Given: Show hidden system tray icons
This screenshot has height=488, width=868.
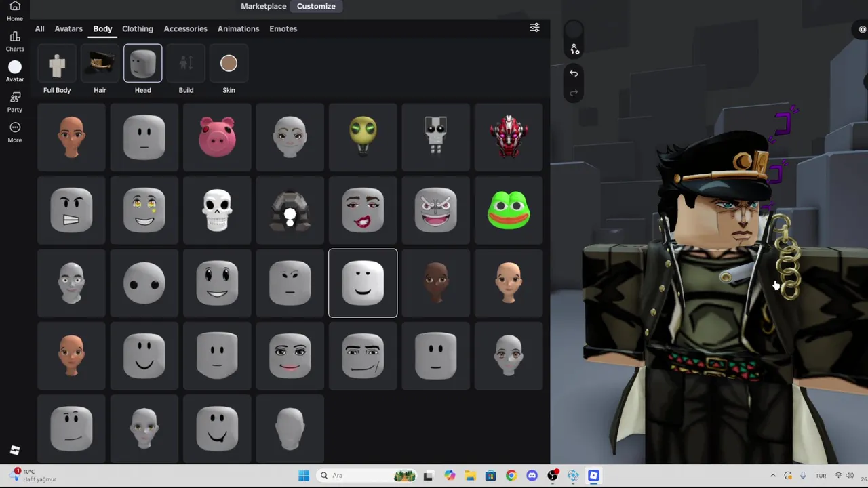Looking at the screenshot, I should 772,476.
